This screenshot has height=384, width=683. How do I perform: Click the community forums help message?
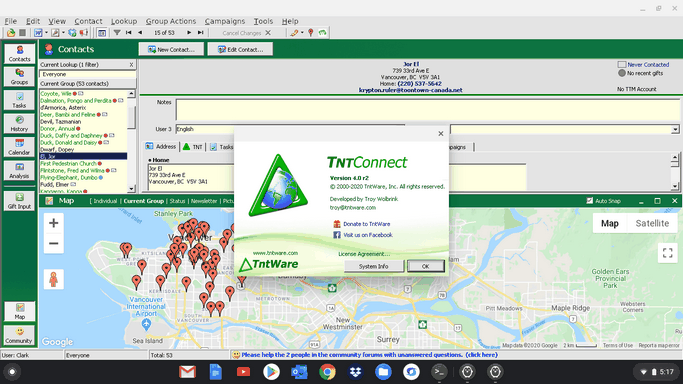pyautogui.click(x=369, y=355)
